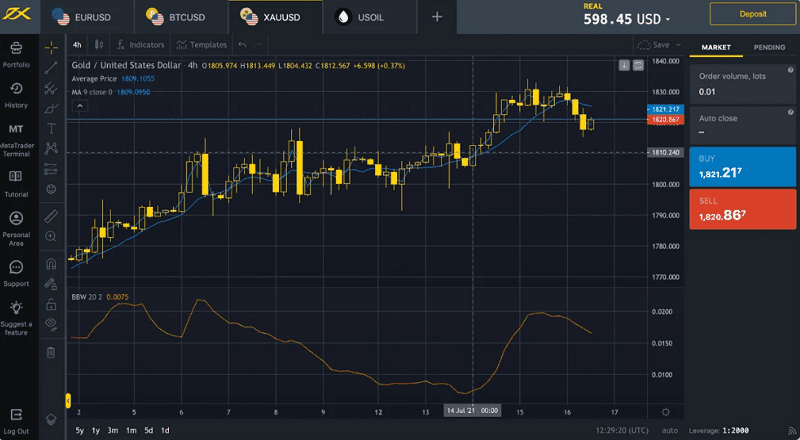The height and width of the screenshot is (440, 800).
Task: Click the yellow Deposit button
Action: click(x=755, y=14)
